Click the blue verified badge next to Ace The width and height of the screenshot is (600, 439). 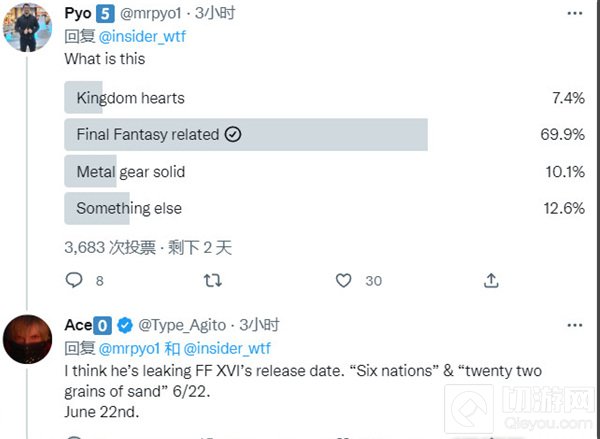tap(125, 325)
